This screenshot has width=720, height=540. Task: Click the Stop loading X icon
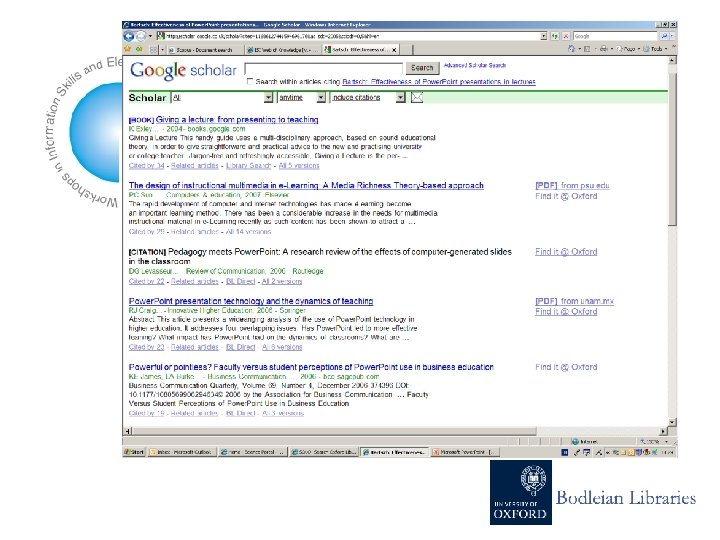[566, 36]
